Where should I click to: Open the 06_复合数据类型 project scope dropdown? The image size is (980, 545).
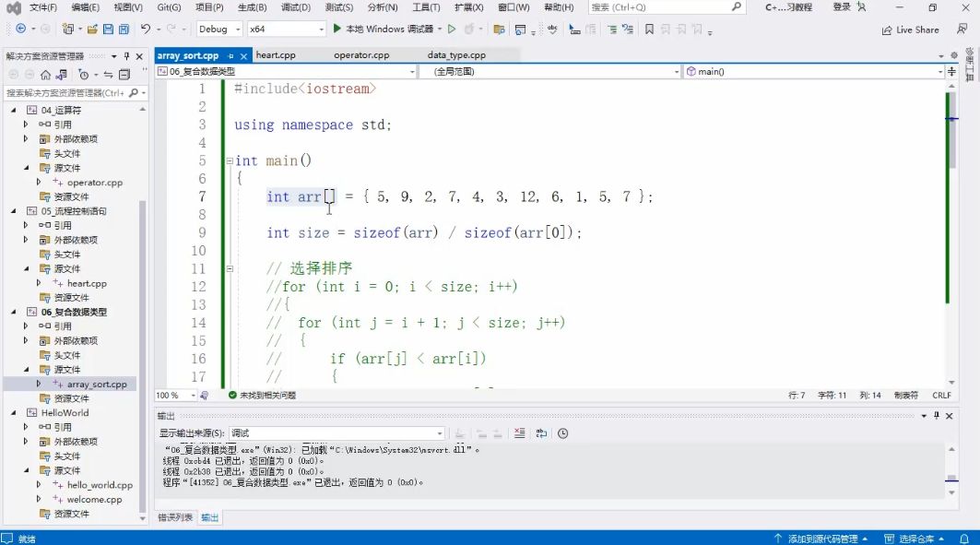coord(286,71)
